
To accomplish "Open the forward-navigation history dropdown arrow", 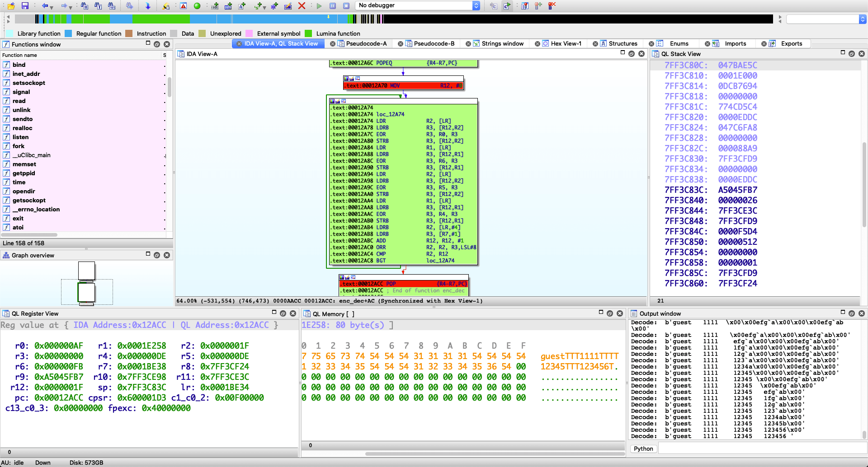I will (x=71, y=7).
